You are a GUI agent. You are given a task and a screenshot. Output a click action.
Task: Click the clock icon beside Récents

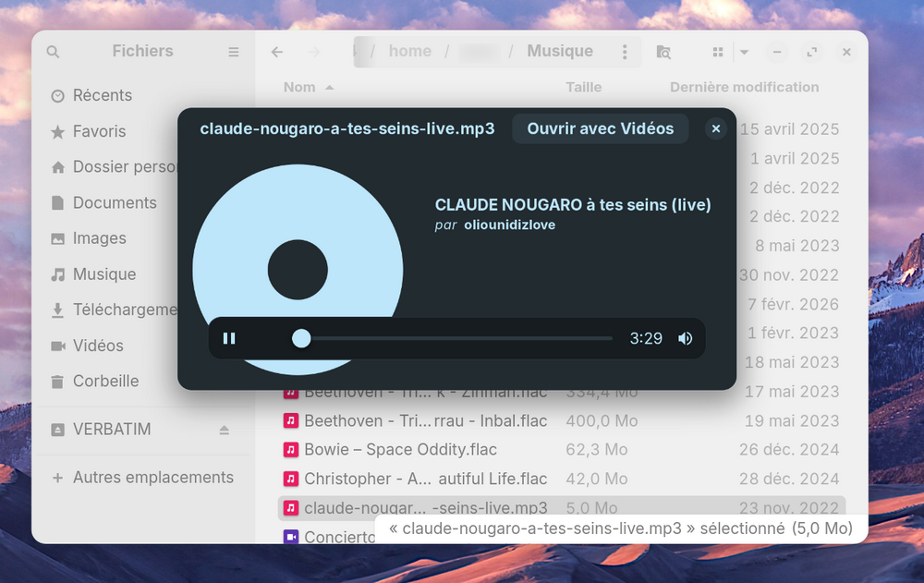tap(57, 96)
